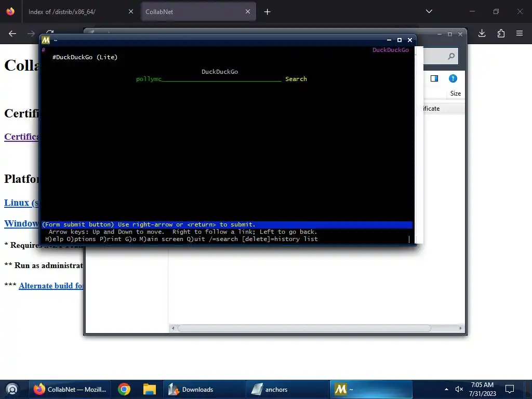
Task: Open the Alternate build link
Action: pos(51,286)
